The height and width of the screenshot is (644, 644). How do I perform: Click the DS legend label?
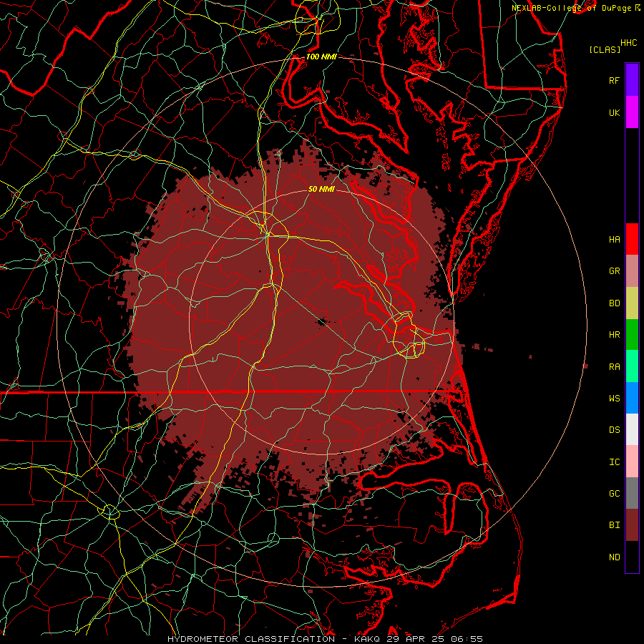coord(614,430)
